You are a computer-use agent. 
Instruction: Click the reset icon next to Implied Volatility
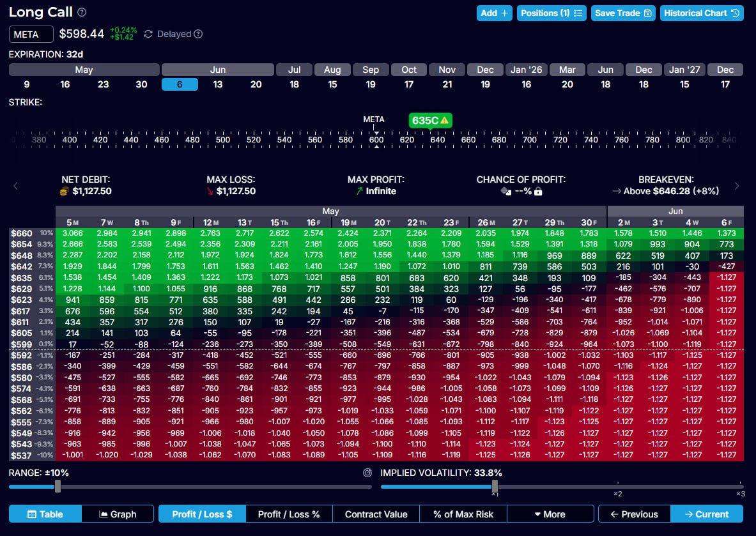point(367,473)
